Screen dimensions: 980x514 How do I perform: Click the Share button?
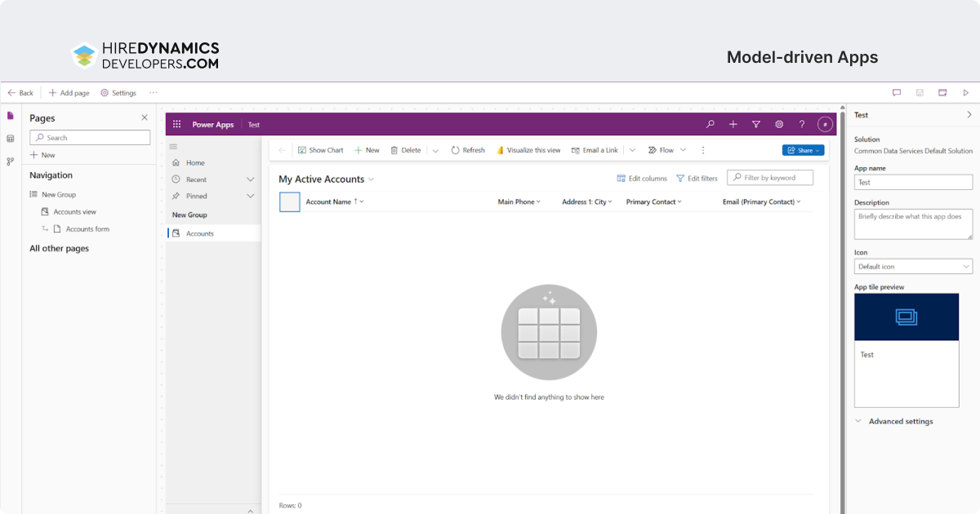point(803,150)
